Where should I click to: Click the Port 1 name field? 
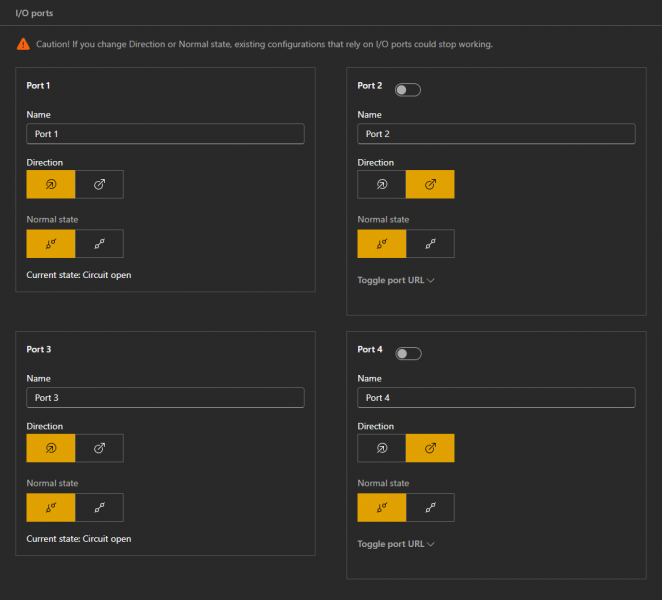pos(166,134)
